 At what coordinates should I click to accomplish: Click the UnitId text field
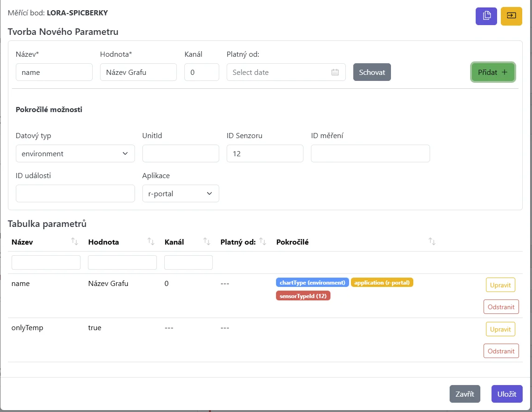(180, 153)
